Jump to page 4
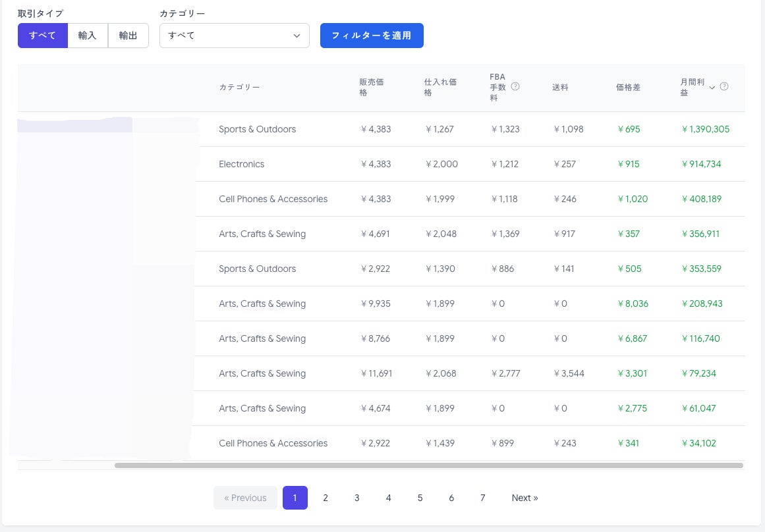The width and height of the screenshot is (765, 532). point(388,498)
